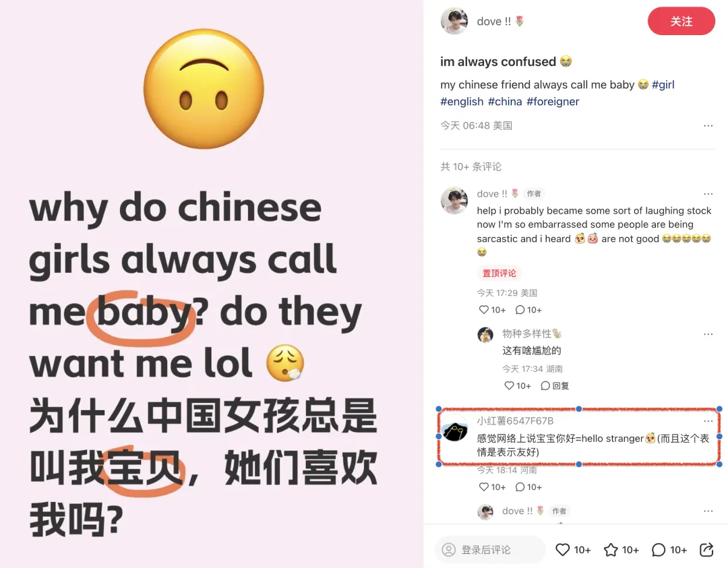Like dove's pinned comment heart icon
Image resolution: width=728 pixels, height=568 pixels.
pos(483,309)
